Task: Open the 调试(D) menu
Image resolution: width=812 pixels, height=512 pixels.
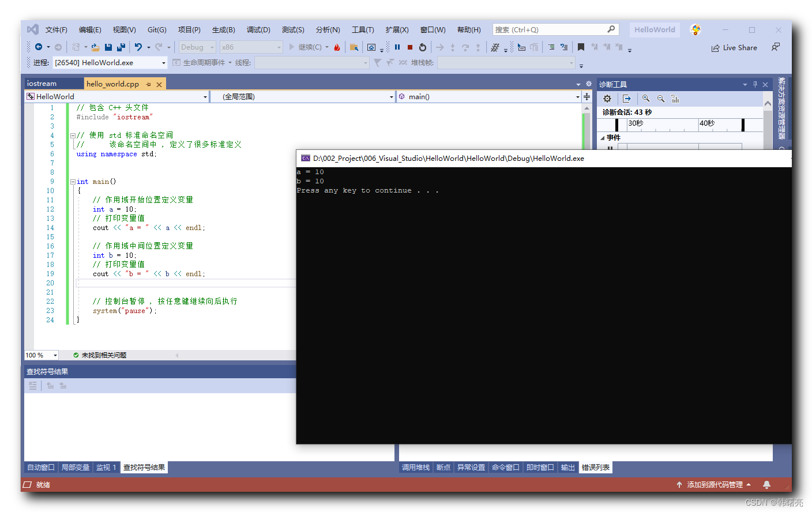Action: click(x=258, y=29)
